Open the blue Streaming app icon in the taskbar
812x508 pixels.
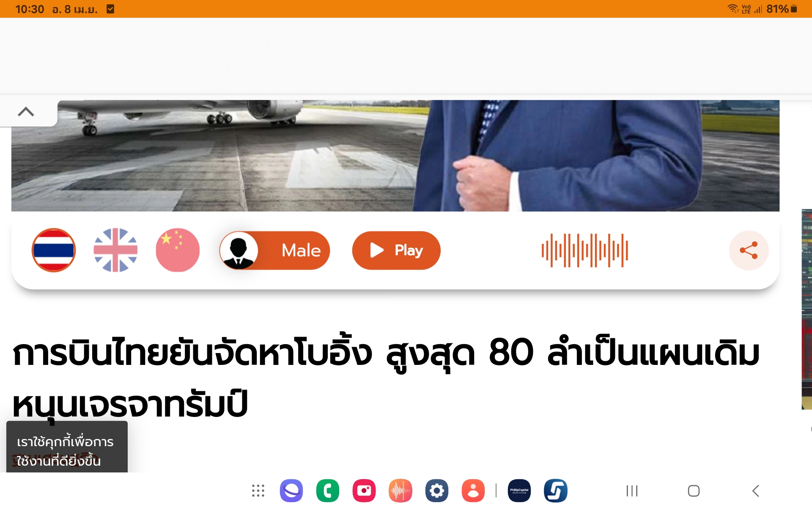point(556,491)
